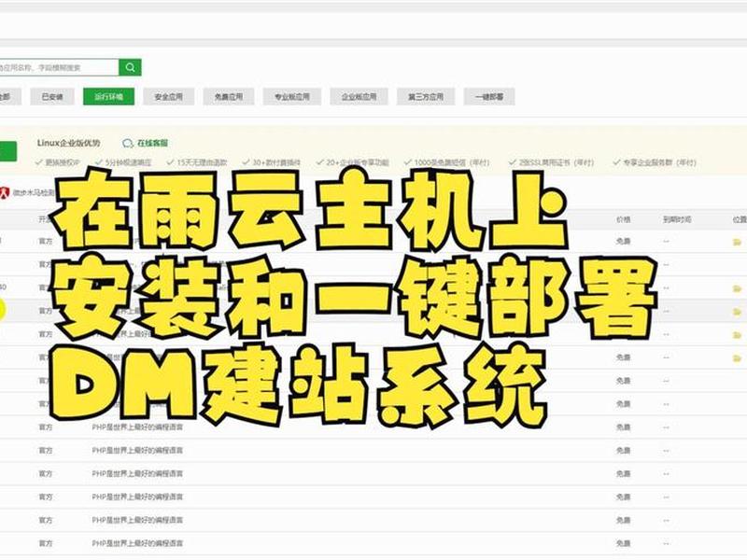Open the 在线客服 link
747x560 pixels.
pyautogui.click(x=152, y=143)
